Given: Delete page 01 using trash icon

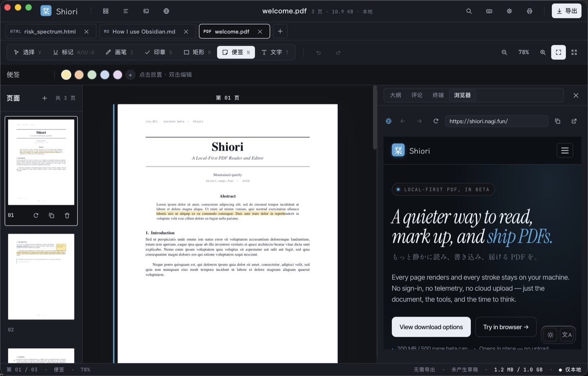Looking at the screenshot, I should [x=67, y=215].
